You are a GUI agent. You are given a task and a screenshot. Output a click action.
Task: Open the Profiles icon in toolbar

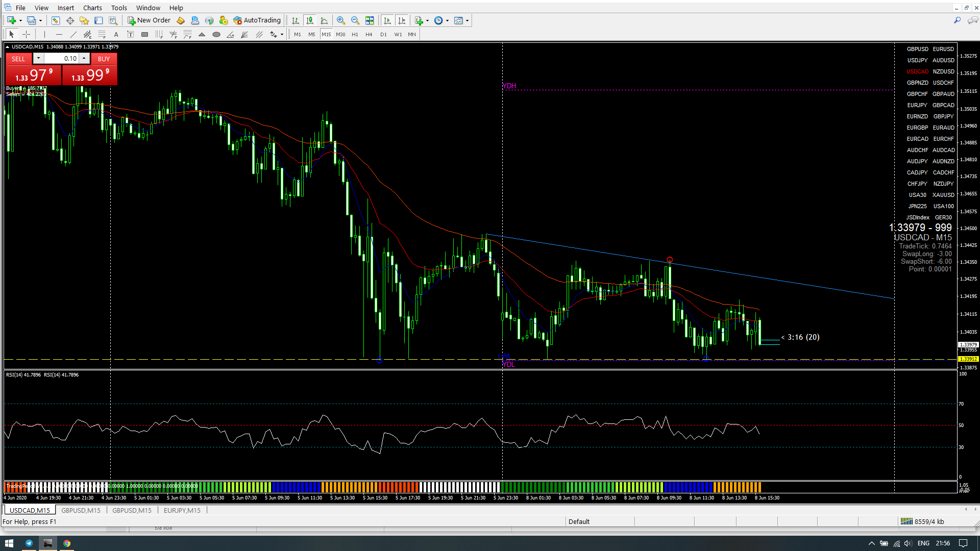pos(31,20)
